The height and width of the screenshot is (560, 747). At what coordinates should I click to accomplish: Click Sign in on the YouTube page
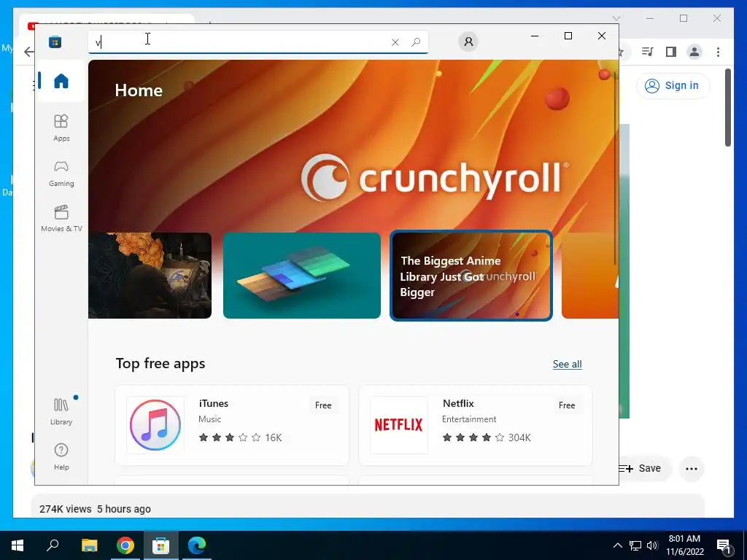tap(673, 86)
